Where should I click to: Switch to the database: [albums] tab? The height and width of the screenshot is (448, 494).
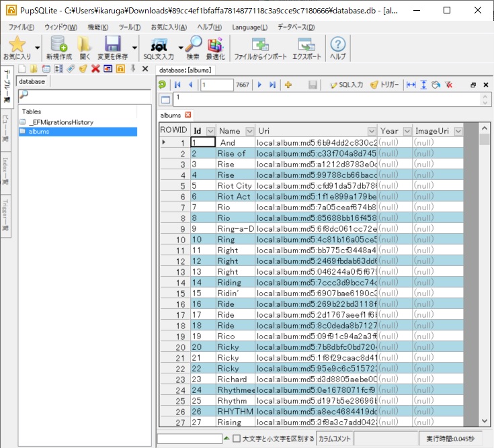coord(185,70)
